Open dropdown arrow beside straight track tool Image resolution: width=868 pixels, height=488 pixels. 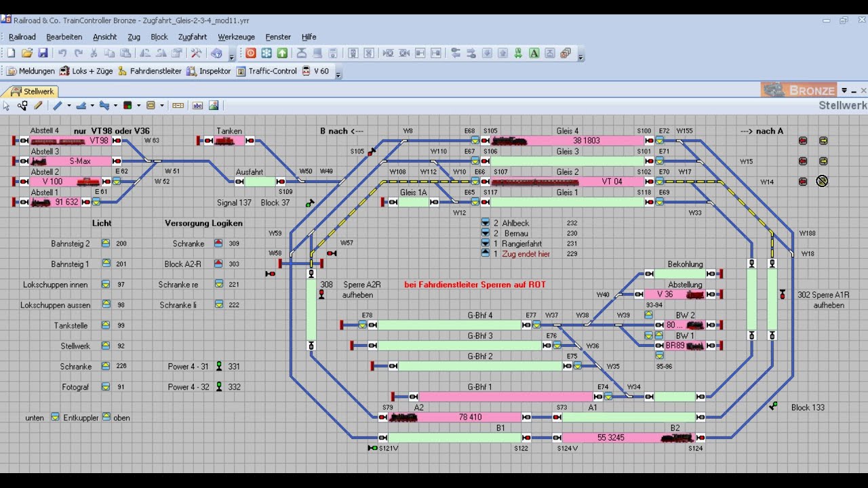pos(69,106)
